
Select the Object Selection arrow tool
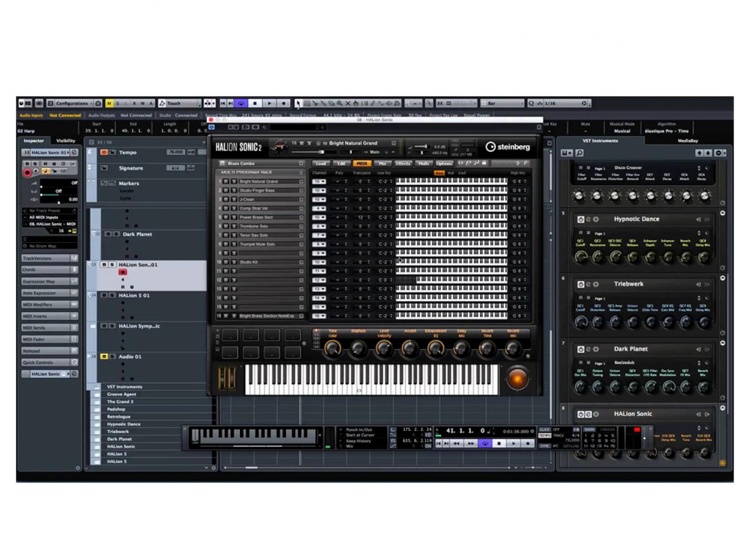298,104
